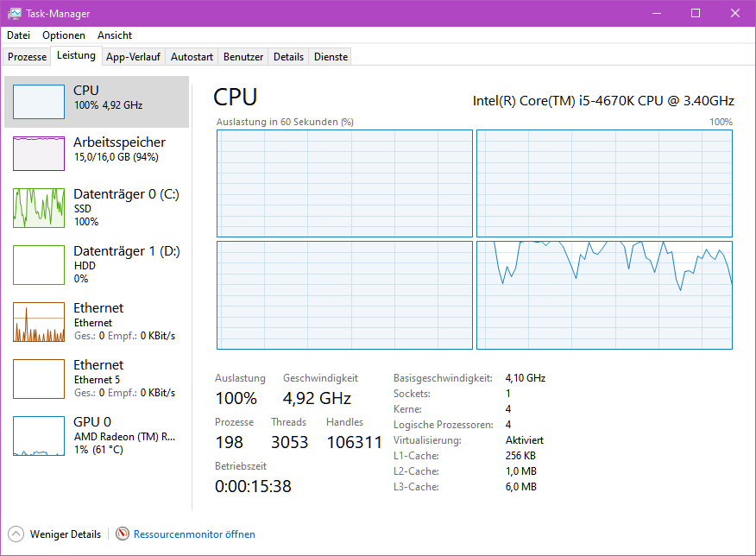Select the Ethernet 5 adapter entry
The image size is (756, 556).
point(97,378)
